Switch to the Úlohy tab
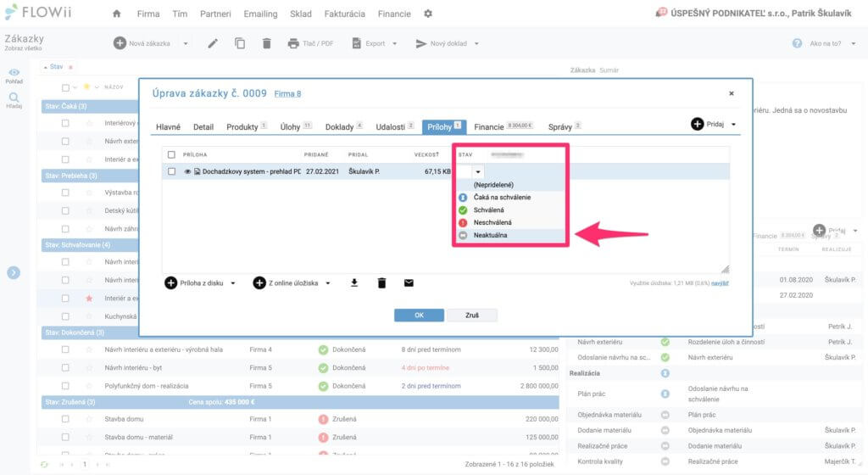The image size is (868, 475). (x=296, y=126)
